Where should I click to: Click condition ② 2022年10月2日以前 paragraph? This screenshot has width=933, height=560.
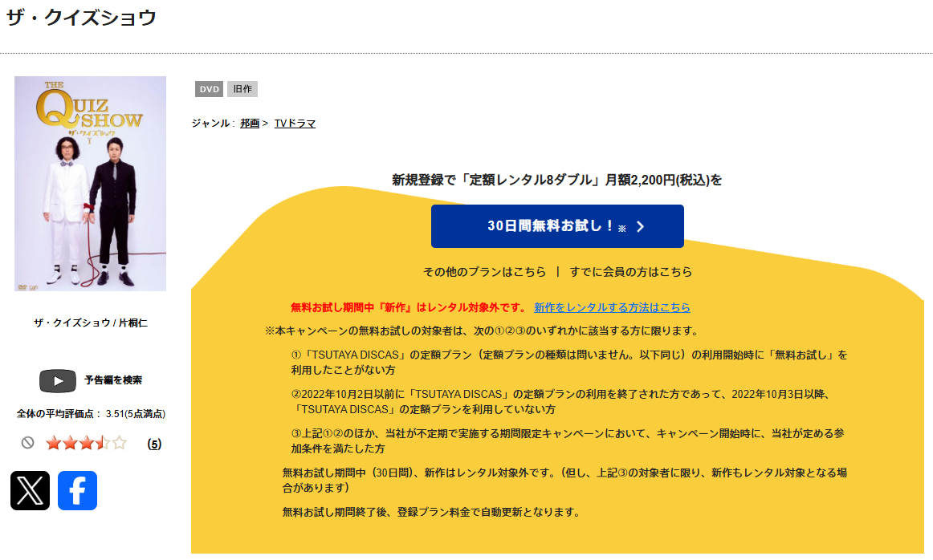click(x=562, y=401)
